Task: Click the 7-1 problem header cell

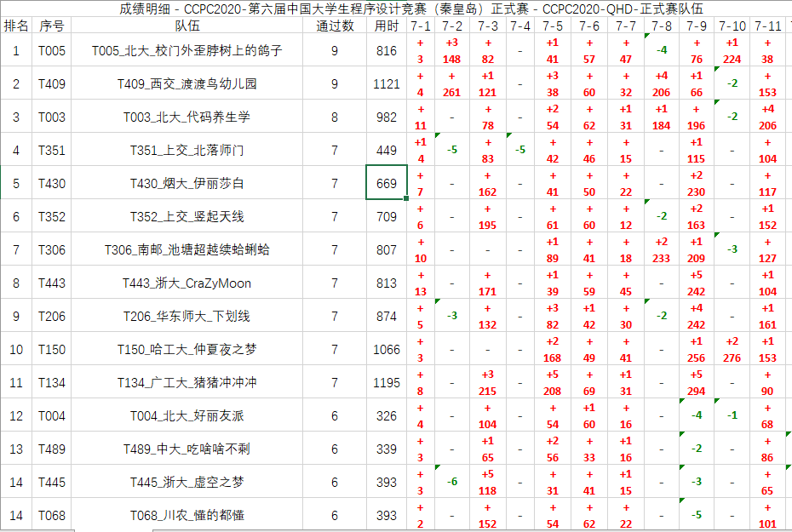Action: 421,26
